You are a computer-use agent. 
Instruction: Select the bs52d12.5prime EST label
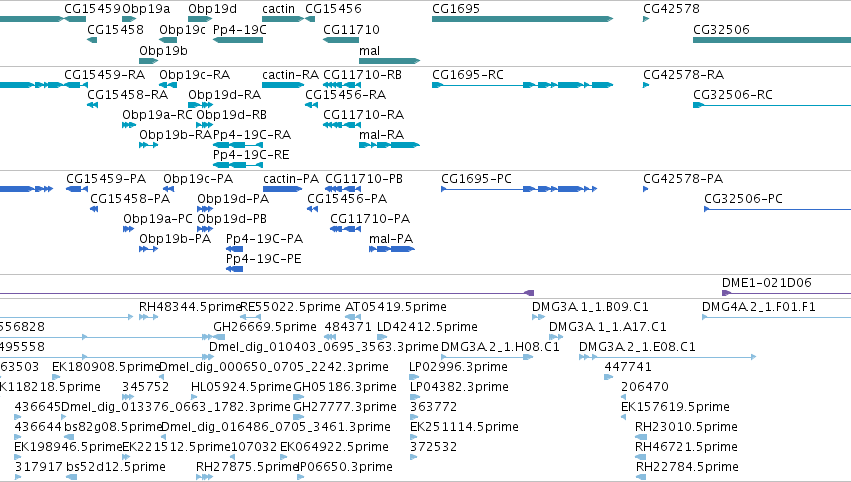[116, 467]
